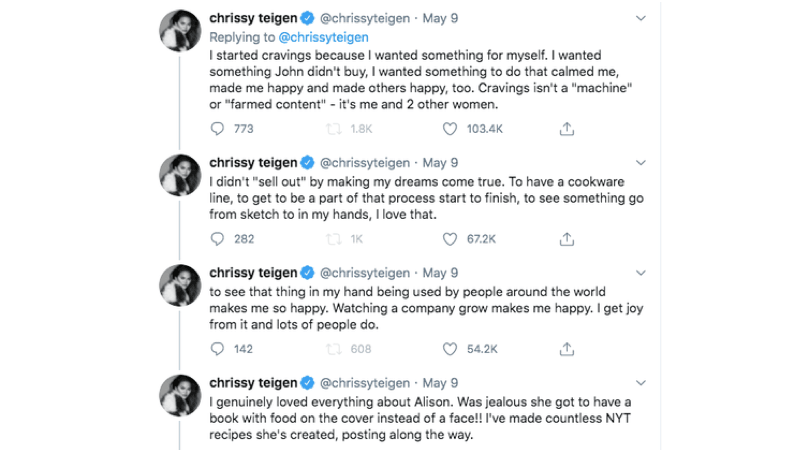810x450 pixels.
Task: Click the profile picture of the first tweet
Action: click(x=181, y=30)
